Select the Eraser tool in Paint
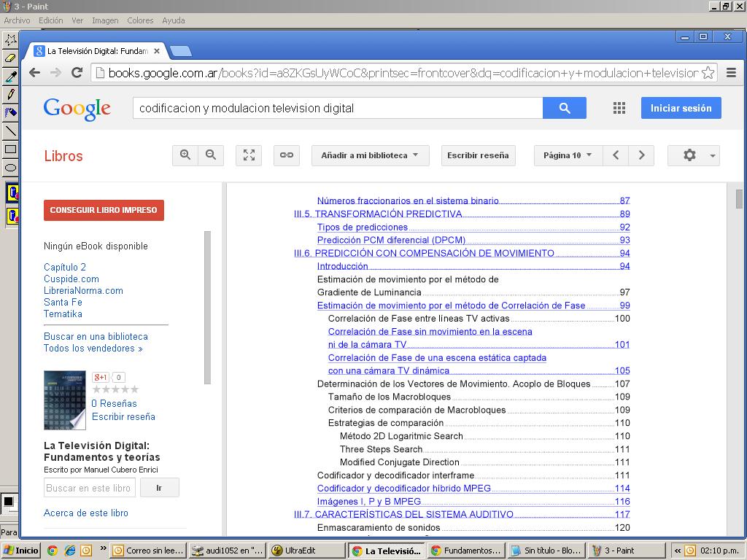The image size is (747, 560). (10, 58)
